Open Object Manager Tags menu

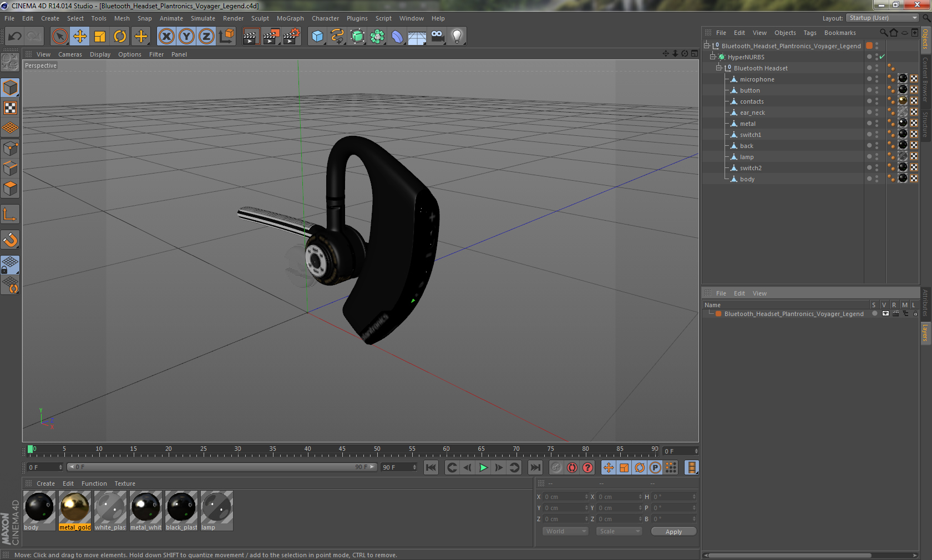click(x=810, y=33)
